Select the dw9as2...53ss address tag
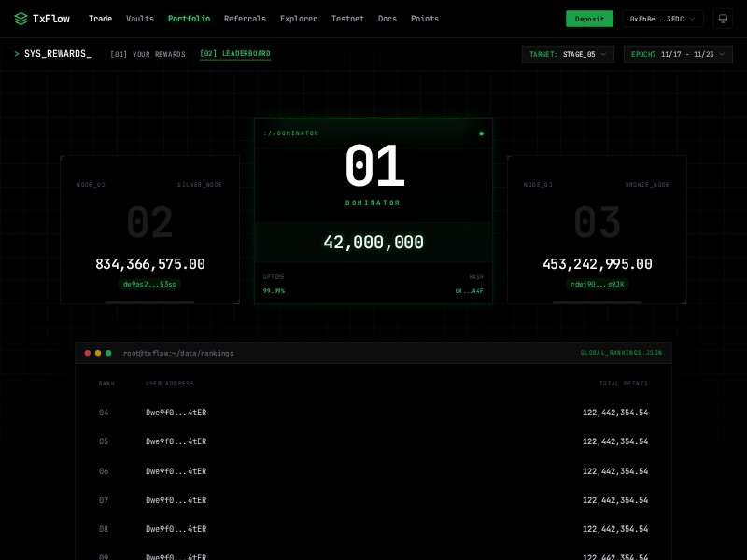 click(x=149, y=284)
